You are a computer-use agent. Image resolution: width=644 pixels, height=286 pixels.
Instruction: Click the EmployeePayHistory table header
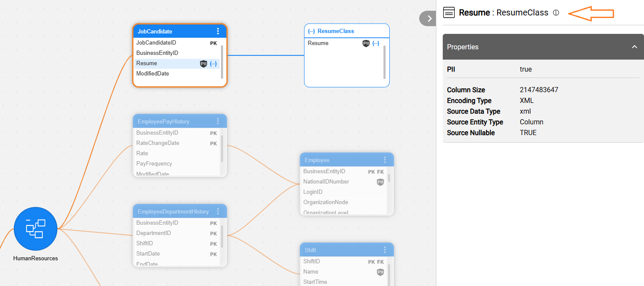click(x=180, y=121)
